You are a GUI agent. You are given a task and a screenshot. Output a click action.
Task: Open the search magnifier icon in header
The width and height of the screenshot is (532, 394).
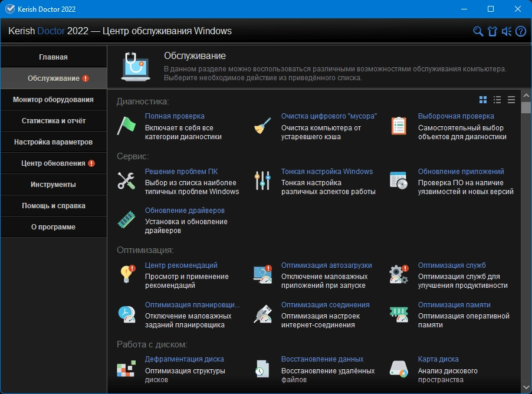point(478,31)
